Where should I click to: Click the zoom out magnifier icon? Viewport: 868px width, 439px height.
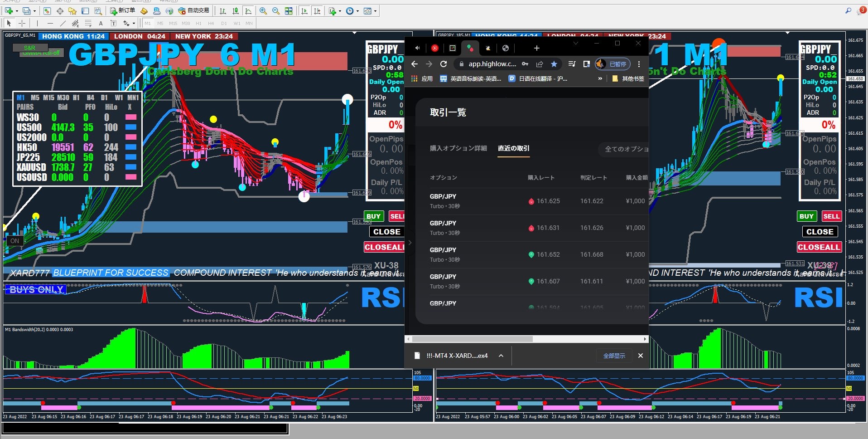point(275,11)
